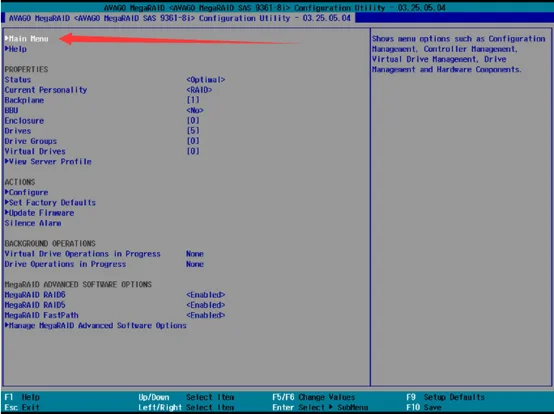Screen dimensions: 554x414
Task: Click the Drive Groups row
Action: point(102,141)
